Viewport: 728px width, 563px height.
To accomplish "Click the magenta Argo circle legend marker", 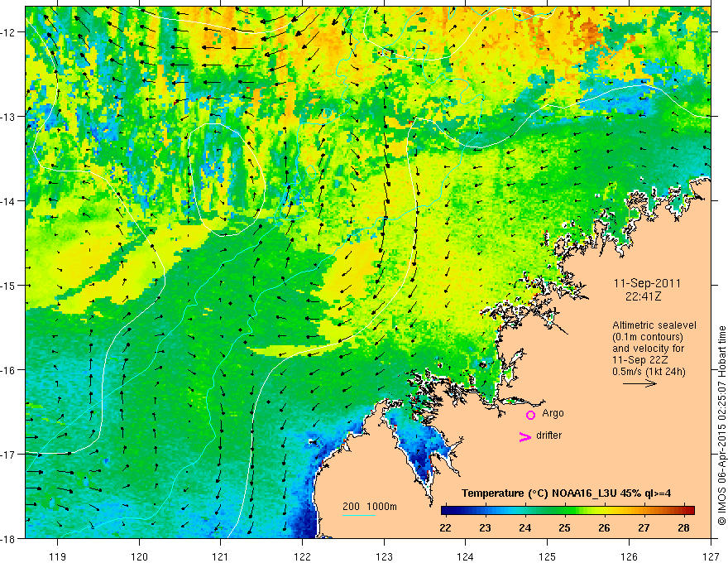I will tap(530, 415).
